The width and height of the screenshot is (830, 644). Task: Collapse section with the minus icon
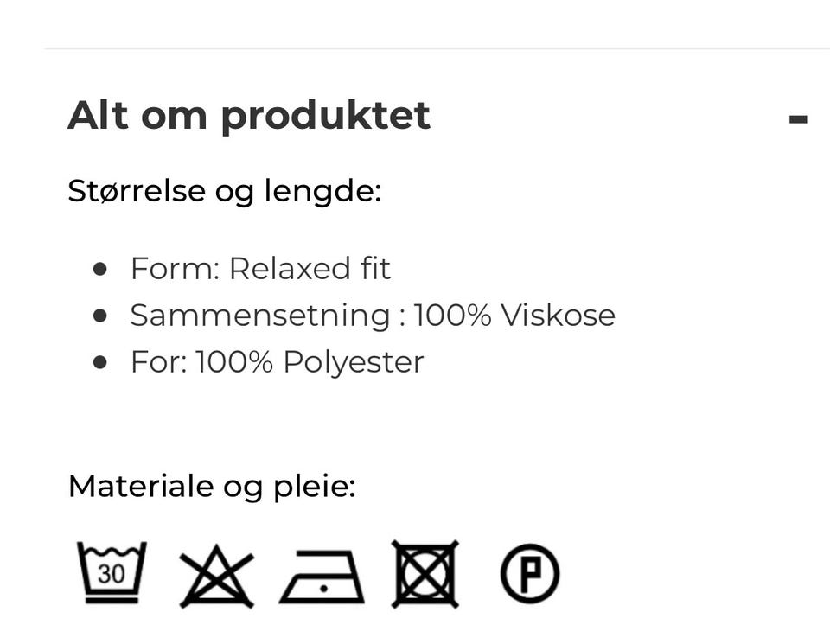[x=798, y=118]
